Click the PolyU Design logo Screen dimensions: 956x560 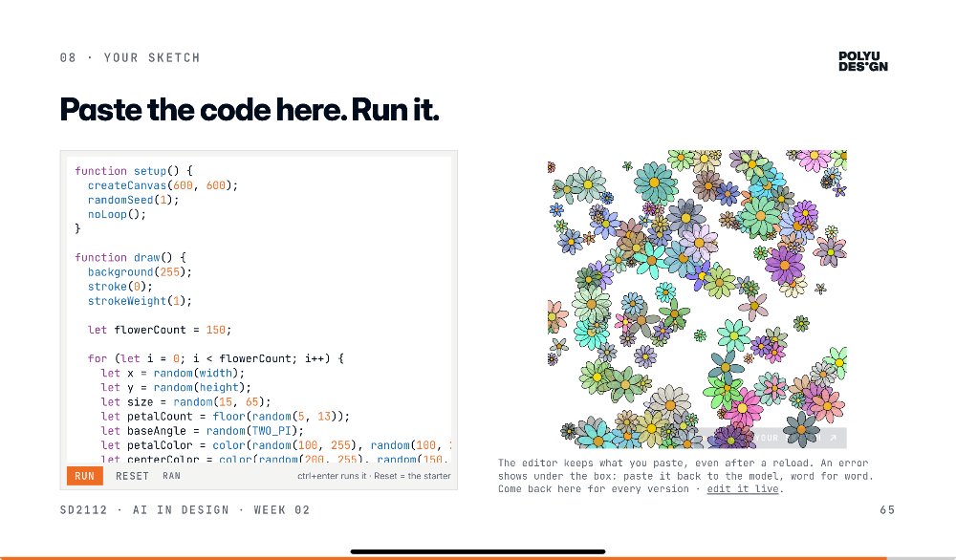[862, 61]
